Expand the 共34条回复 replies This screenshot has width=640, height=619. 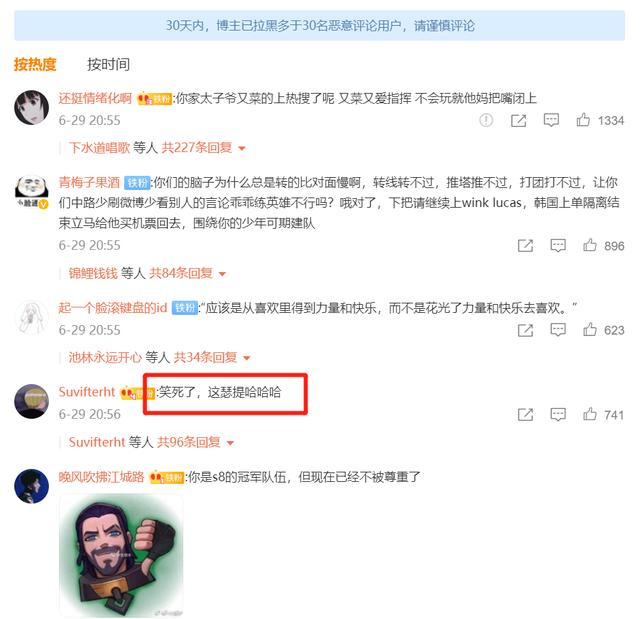[212, 357]
